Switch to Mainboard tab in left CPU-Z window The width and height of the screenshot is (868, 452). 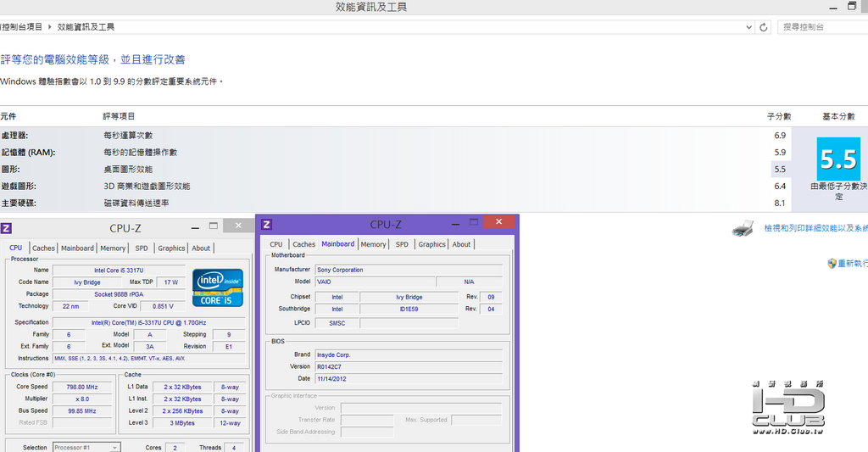click(x=77, y=248)
